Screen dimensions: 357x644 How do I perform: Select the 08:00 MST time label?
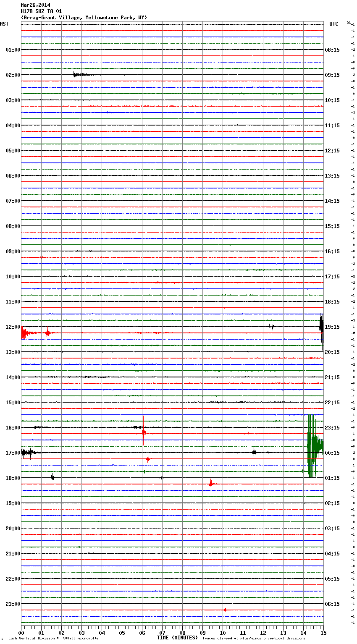[13, 226]
